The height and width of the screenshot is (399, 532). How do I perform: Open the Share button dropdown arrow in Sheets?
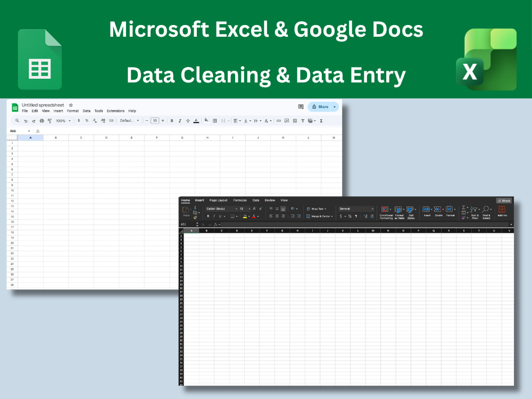click(x=335, y=107)
